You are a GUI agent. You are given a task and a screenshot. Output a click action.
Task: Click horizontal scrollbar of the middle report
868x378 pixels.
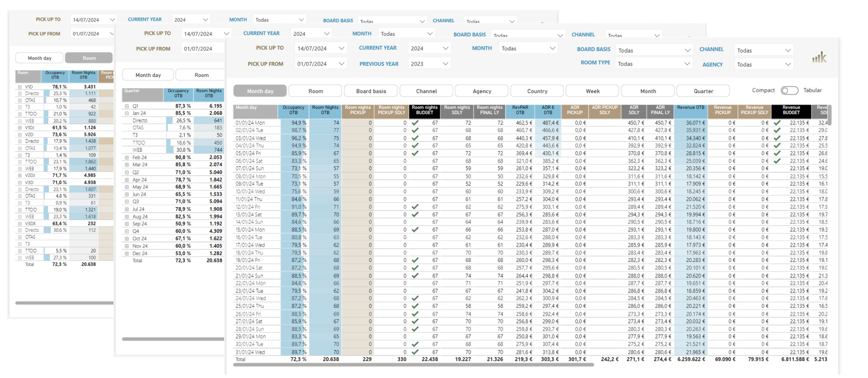pyautogui.click(x=173, y=339)
